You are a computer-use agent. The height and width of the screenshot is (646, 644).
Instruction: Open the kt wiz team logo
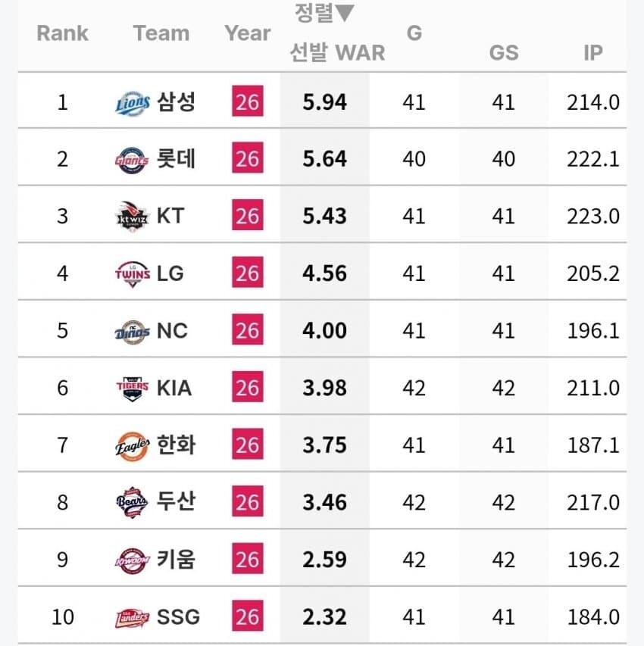(132, 217)
